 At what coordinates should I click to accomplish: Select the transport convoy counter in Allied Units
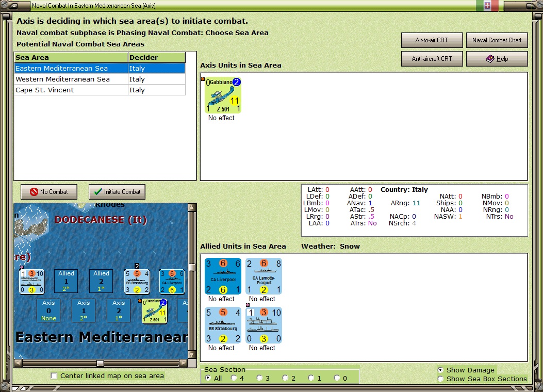264,325
